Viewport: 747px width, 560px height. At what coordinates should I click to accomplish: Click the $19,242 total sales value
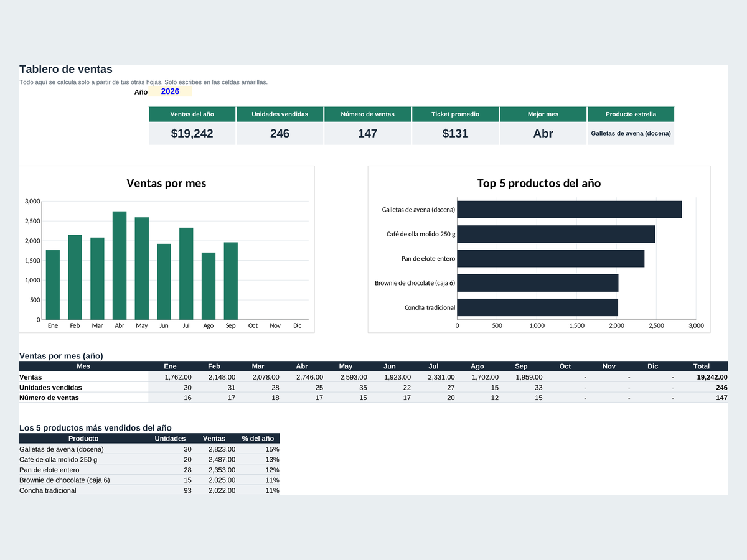(x=192, y=133)
